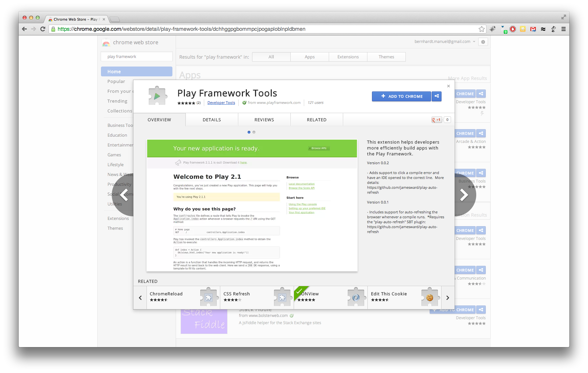Click the Google +1 button
Viewport: 588px width, 373px height.
click(x=437, y=120)
